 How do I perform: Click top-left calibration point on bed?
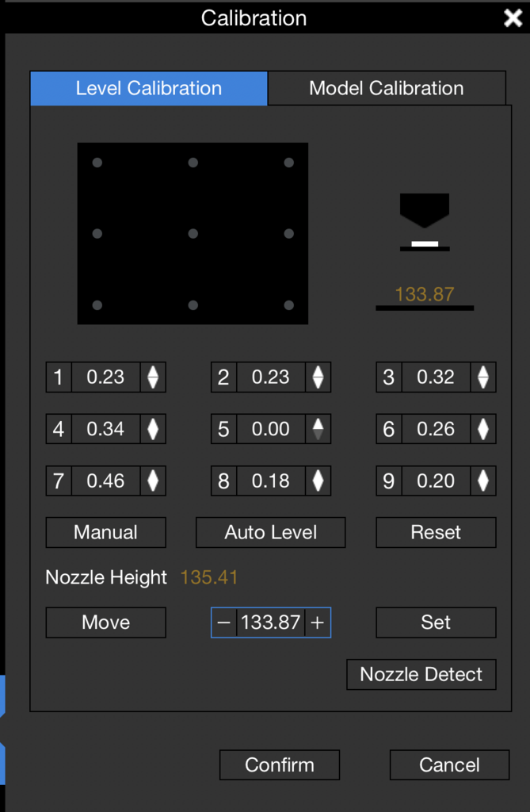point(97,163)
